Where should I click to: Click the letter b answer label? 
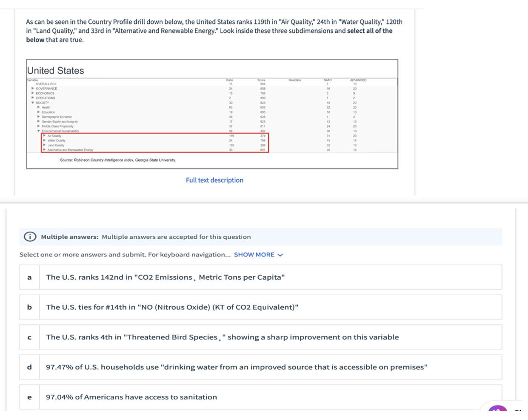coord(29,307)
